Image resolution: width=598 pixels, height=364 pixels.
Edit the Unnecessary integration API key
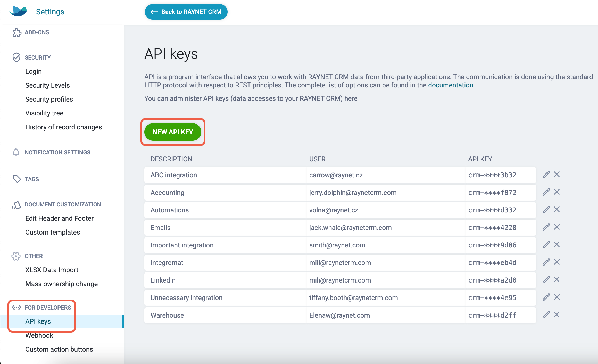pos(546,297)
